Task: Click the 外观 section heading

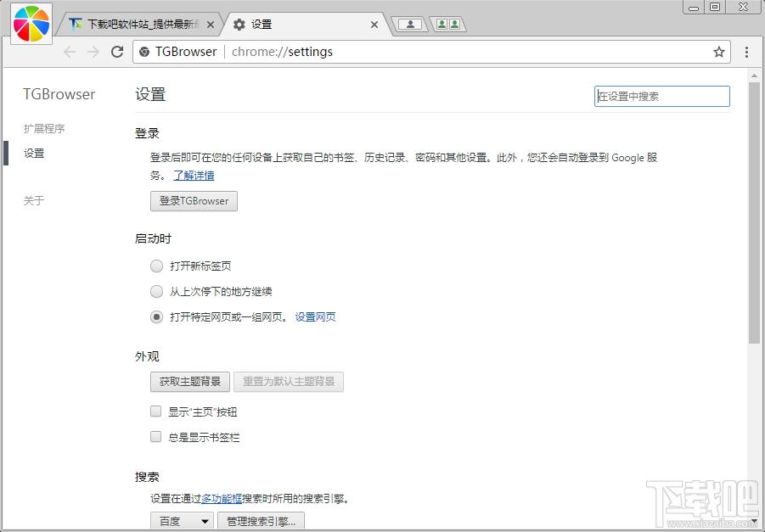Action: [148, 356]
